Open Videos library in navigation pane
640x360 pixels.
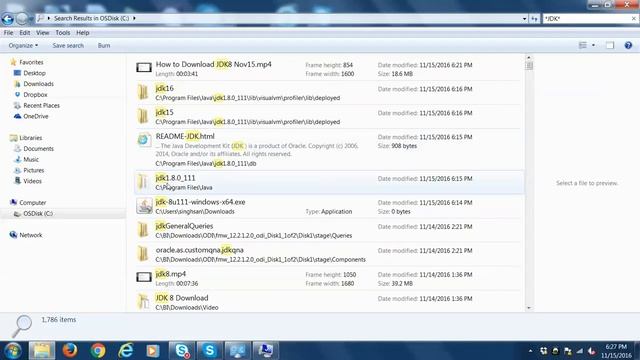(x=28, y=181)
